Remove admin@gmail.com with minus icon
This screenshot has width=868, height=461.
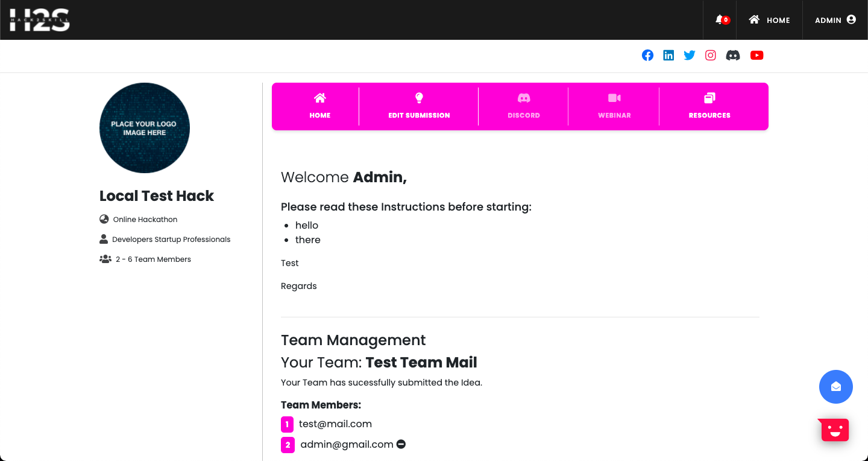tap(401, 444)
